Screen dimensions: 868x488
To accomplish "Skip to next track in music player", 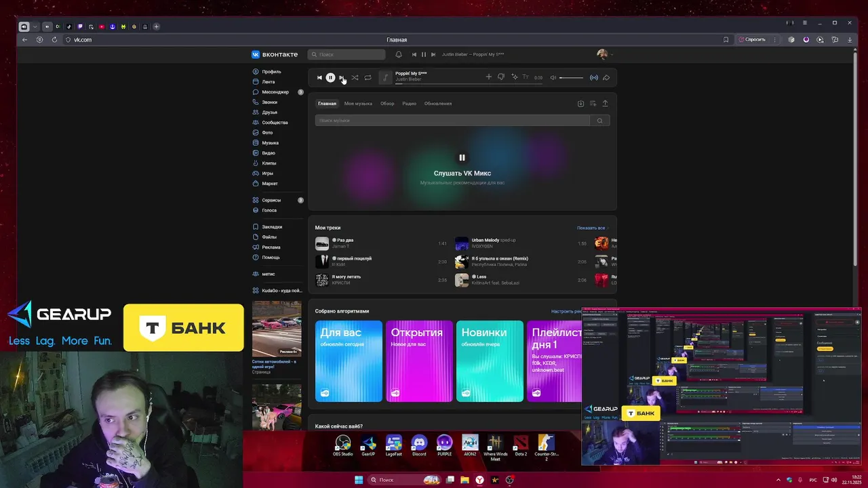I will point(342,77).
